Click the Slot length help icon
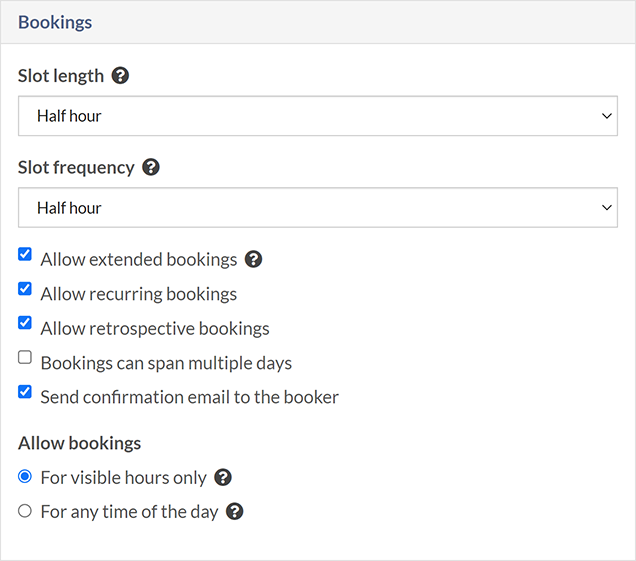The height and width of the screenshot is (561, 636). click(121, 75)
